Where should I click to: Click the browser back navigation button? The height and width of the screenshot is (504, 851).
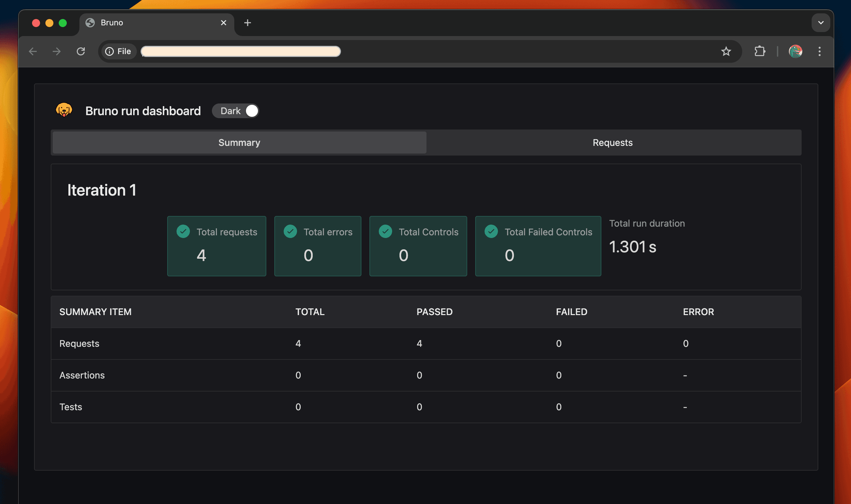coord(33,51)
